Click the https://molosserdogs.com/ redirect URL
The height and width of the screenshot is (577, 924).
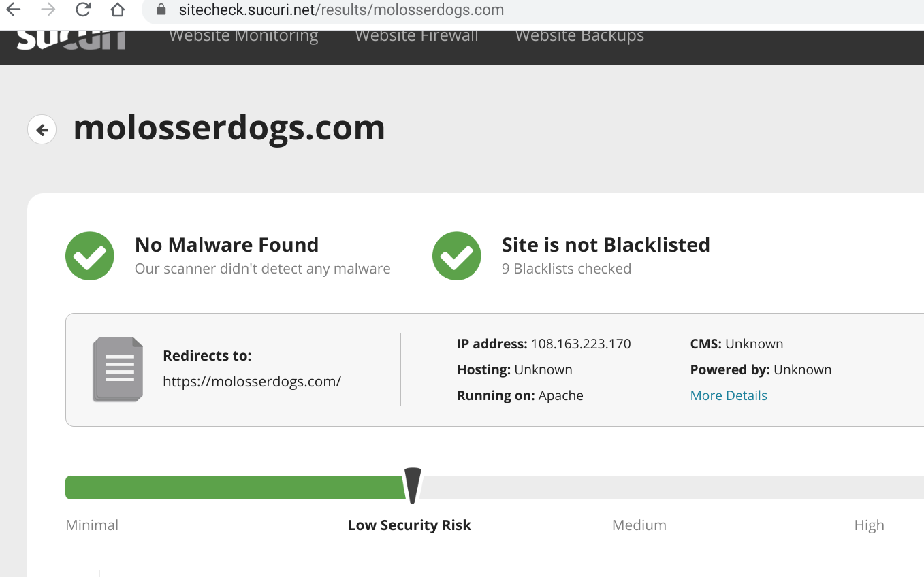(252, 381)
